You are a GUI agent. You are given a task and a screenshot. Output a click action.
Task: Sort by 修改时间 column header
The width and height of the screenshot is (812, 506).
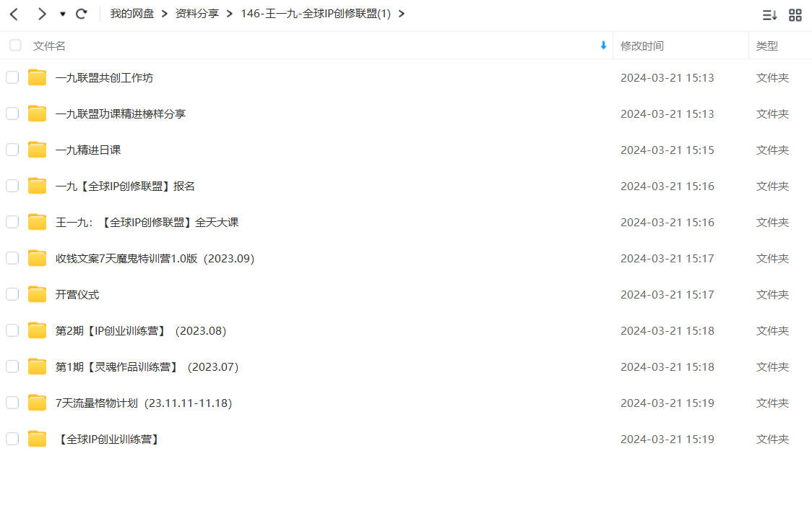(642, 46)
